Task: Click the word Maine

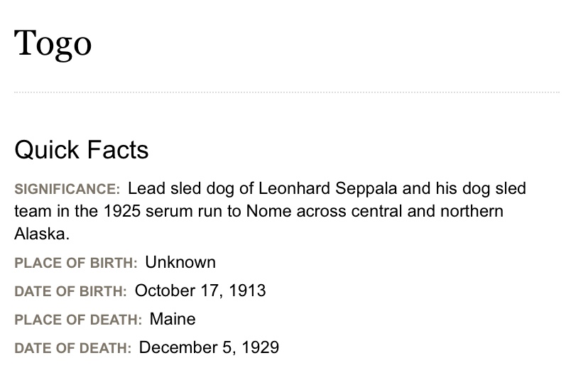Action: point(173,320)
